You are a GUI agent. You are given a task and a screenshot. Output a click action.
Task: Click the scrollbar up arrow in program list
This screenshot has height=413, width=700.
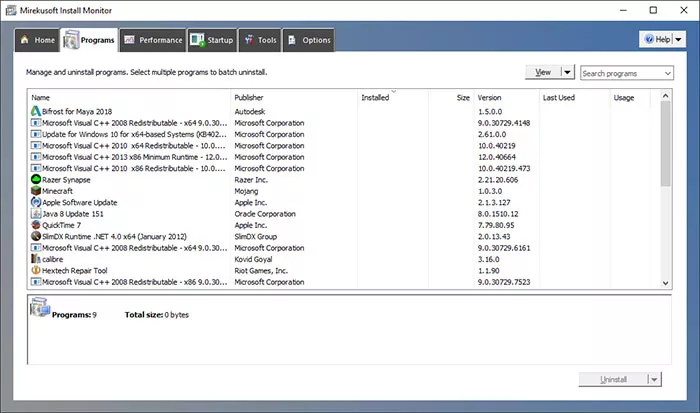pyautogui.click(x=665, y=96)
